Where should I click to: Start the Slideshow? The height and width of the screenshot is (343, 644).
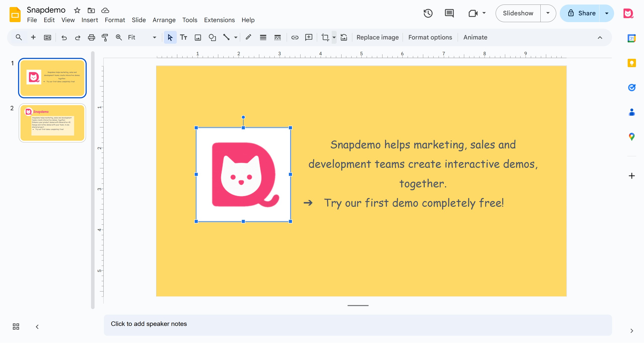[518, 13]
